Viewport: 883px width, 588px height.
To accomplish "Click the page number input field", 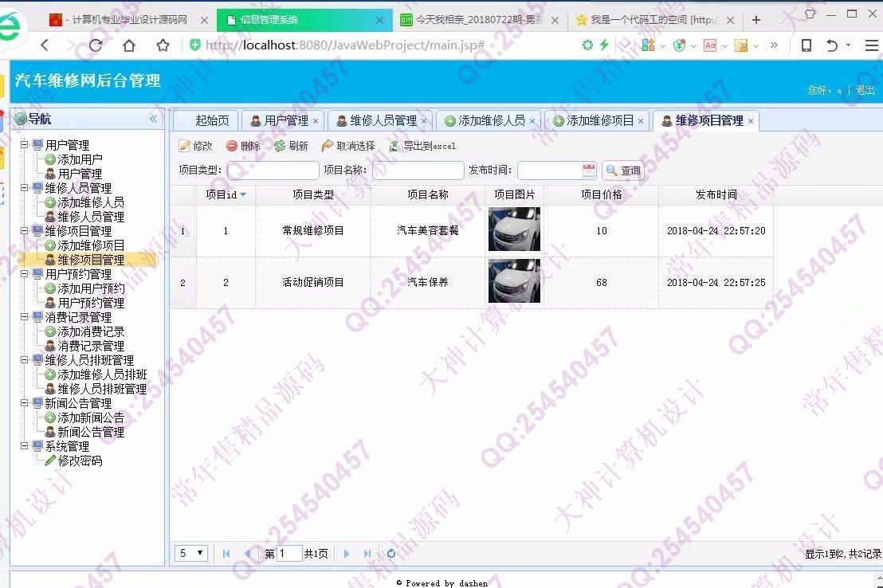I will pyautogui.click(x=289, y=554).
